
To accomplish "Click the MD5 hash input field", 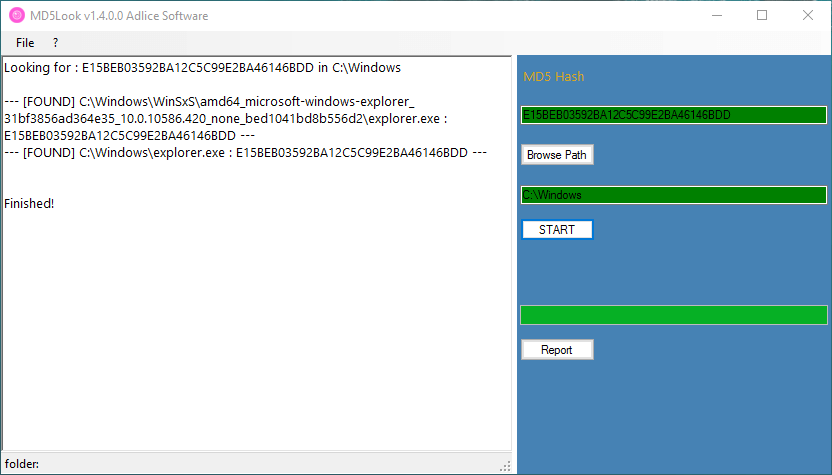I will 673,115.
